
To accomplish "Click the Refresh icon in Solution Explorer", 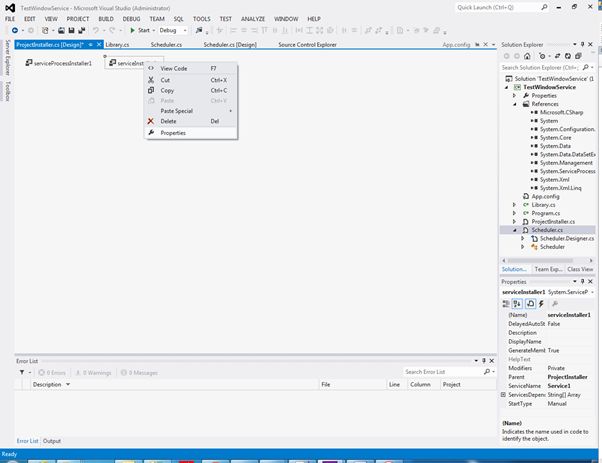I will coord(568,56).
